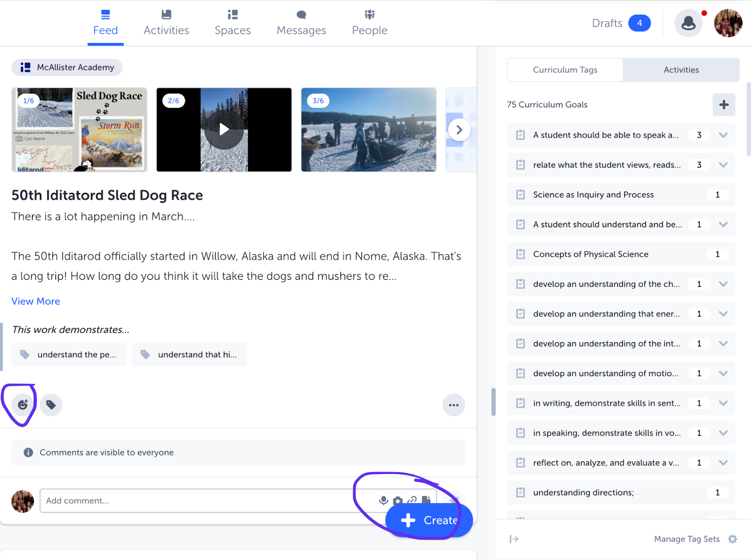Add a new curriculum goal with plus

(724, 104)
